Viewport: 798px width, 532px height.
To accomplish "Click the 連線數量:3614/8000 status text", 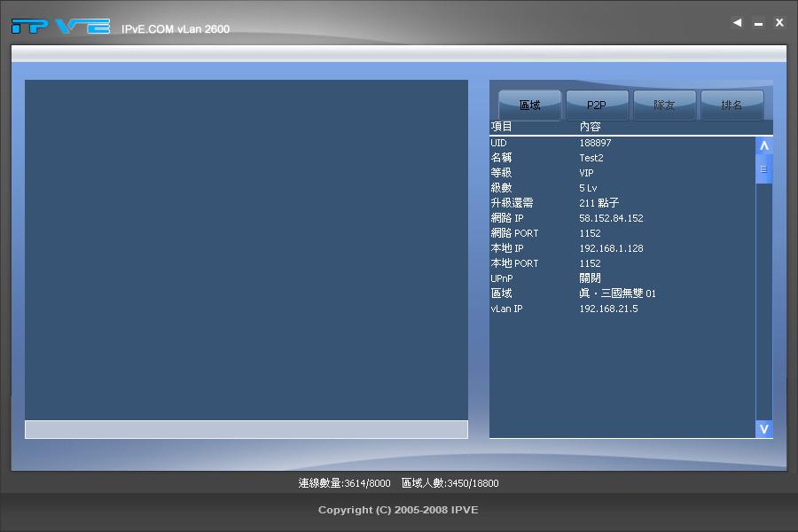I will (x=345, y=483).
